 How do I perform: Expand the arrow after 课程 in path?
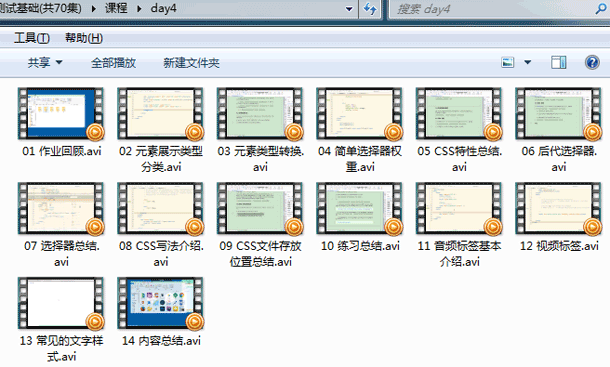pyautogui.click(x=139, y=9)
